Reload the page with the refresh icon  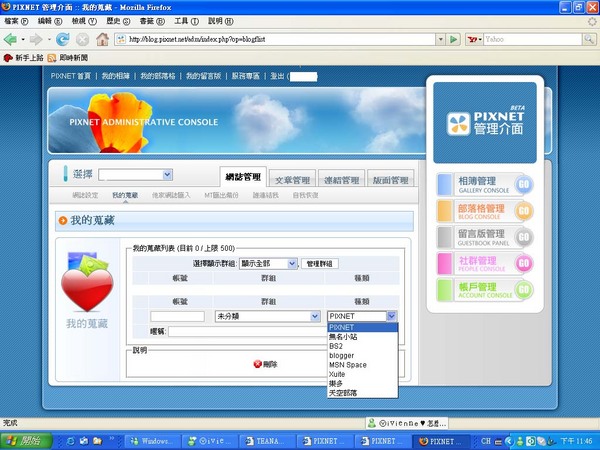coord(63,39)
